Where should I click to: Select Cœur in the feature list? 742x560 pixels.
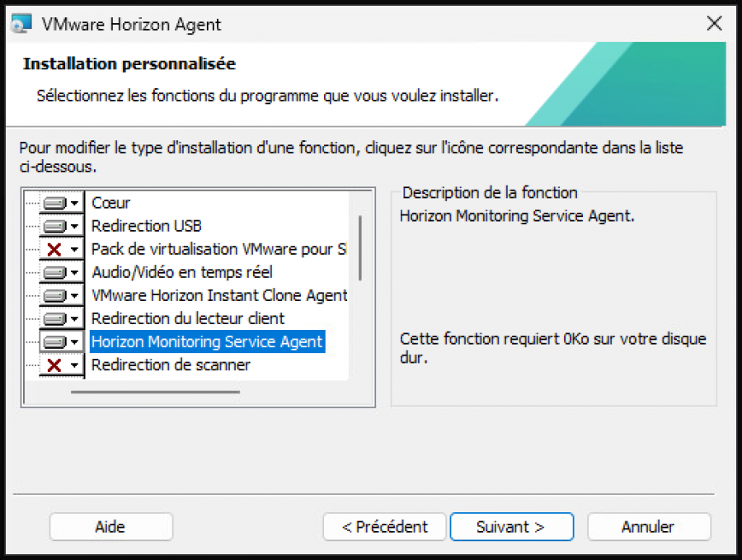tap(110, 202)
